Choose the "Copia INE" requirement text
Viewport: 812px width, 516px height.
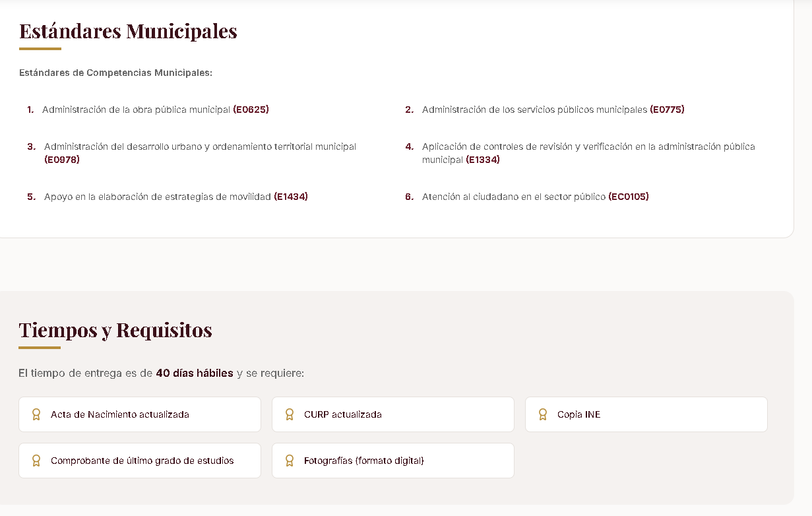pos(578,414)
